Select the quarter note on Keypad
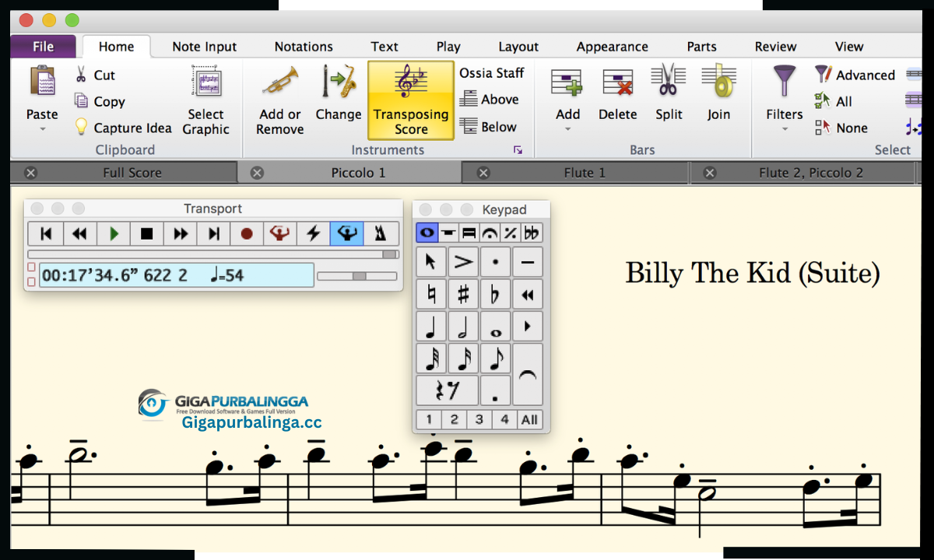 431,327
